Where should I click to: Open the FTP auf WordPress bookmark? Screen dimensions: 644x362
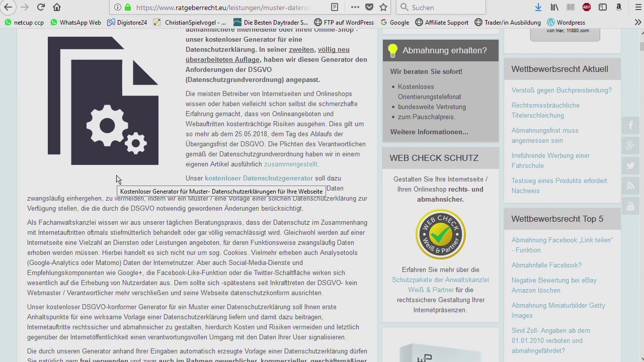(x=344, y=23)
